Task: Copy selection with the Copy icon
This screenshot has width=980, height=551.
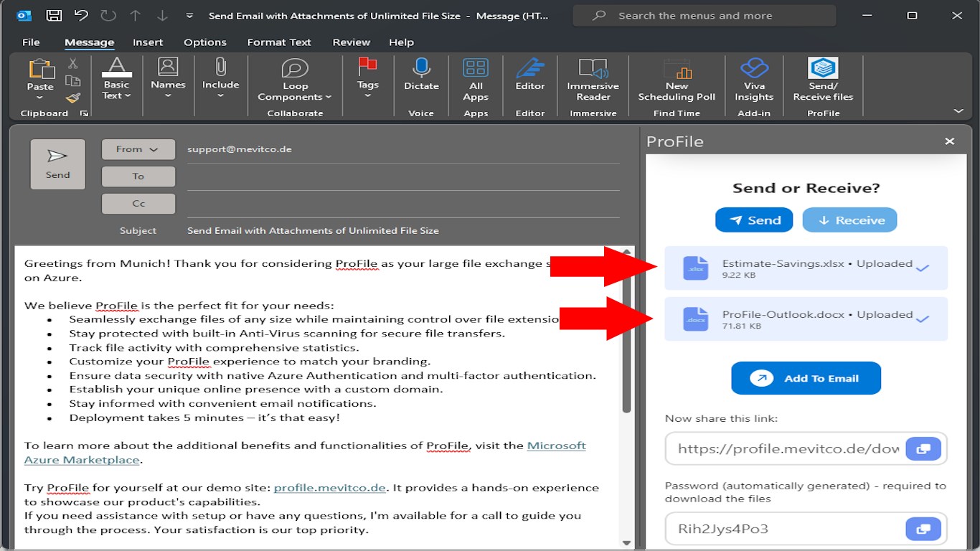Action: click(x=72, y=80)
